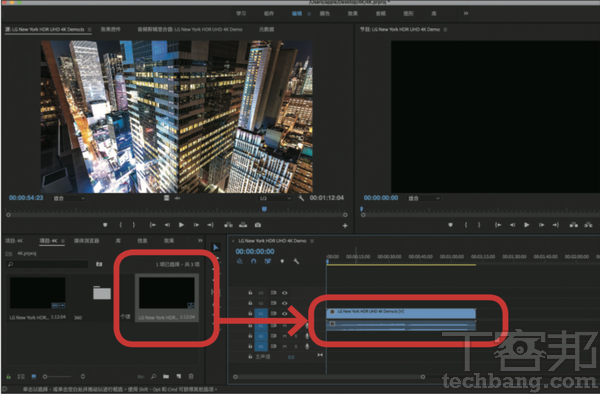Open Project panel menu next to active tab
600x394 pixels.
[63, 241]
